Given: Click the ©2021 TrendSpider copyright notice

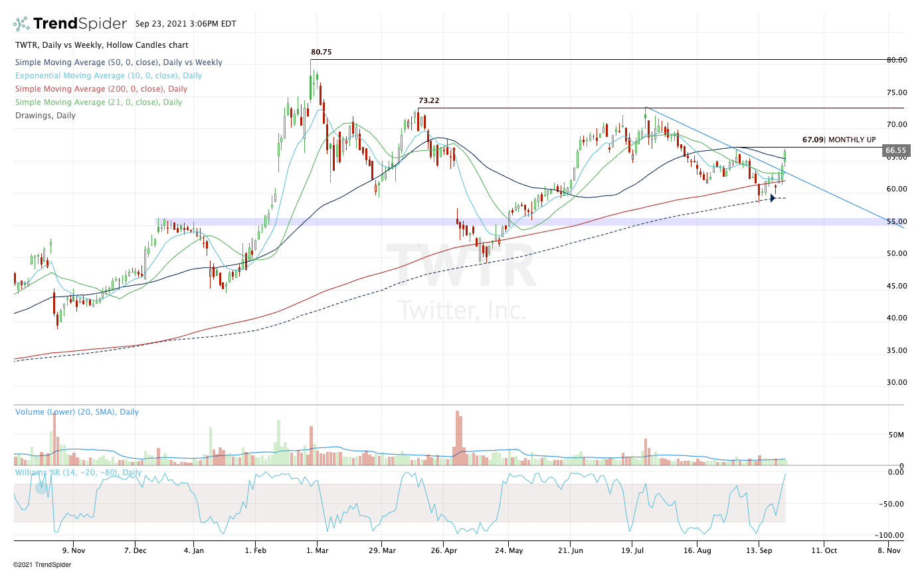Looking at the screenshot, I should point(42,564).
